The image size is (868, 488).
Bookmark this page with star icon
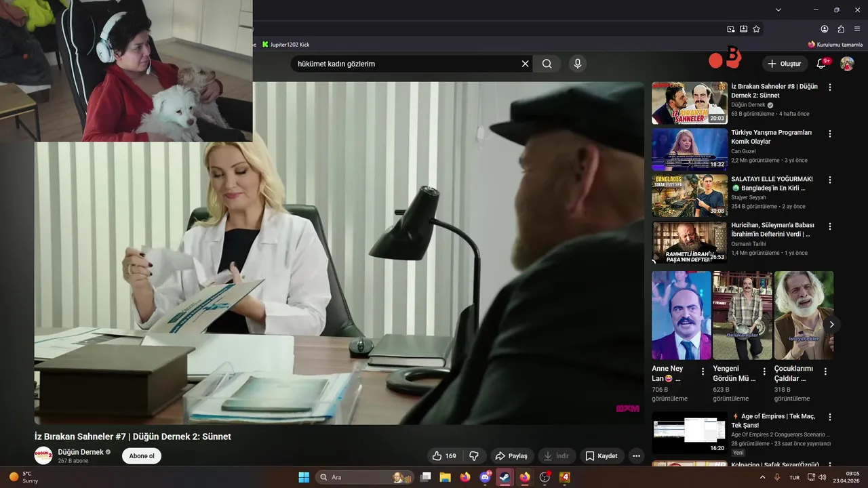756,29
